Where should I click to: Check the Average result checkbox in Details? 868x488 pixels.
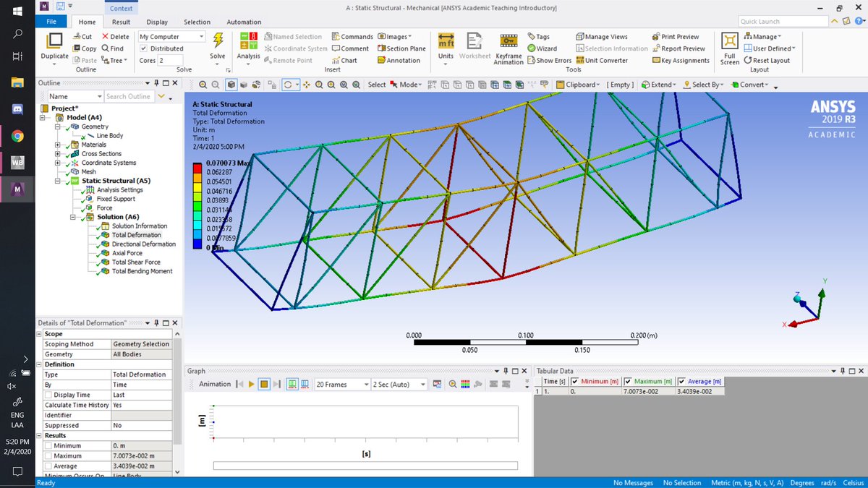(48, 466)
